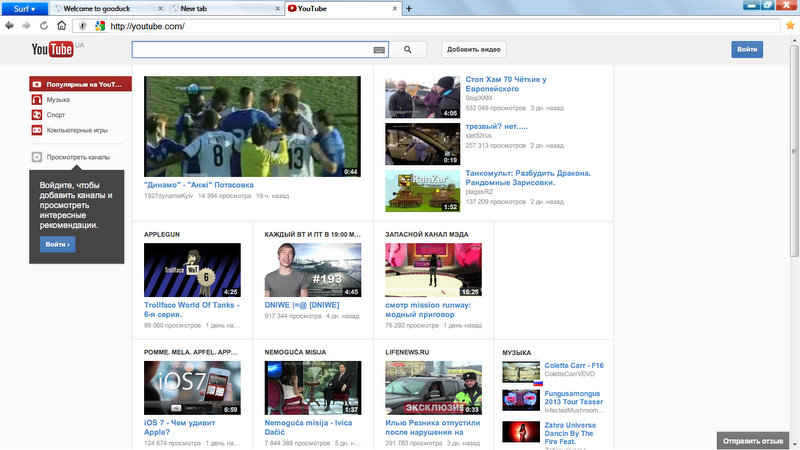The image size is (800, 450).
Task: Click the Отправить отзыв feedback button
Action: pos(753,441)
